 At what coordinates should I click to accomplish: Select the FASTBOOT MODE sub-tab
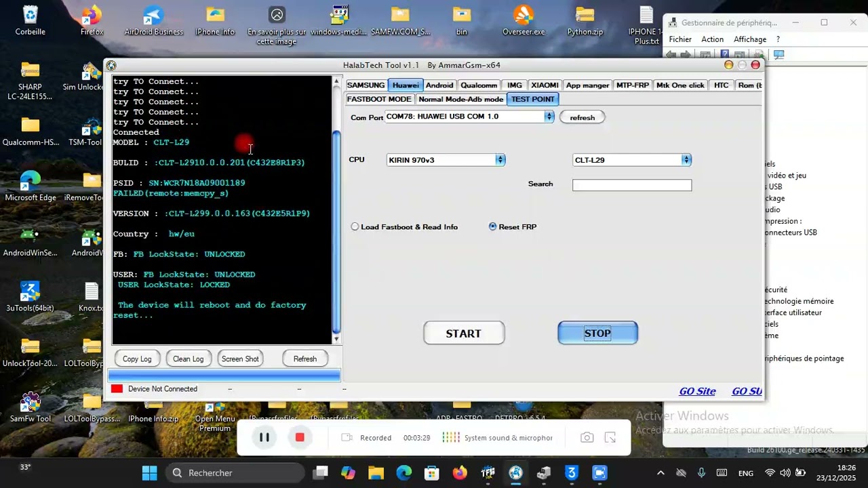tap(379, 99)
